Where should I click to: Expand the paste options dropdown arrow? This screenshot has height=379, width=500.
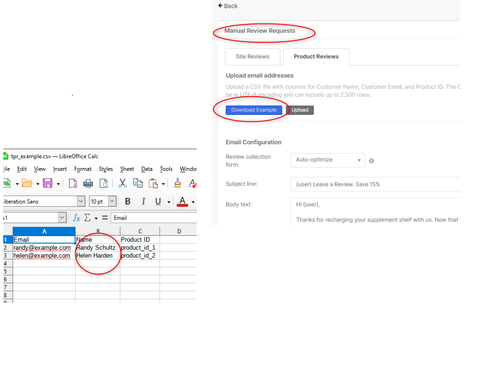coord(163,184)
